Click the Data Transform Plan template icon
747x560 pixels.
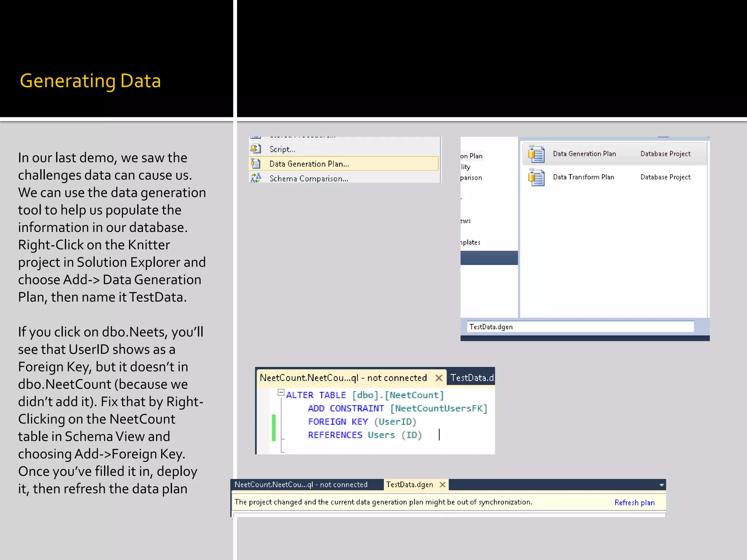click(537, 177)
